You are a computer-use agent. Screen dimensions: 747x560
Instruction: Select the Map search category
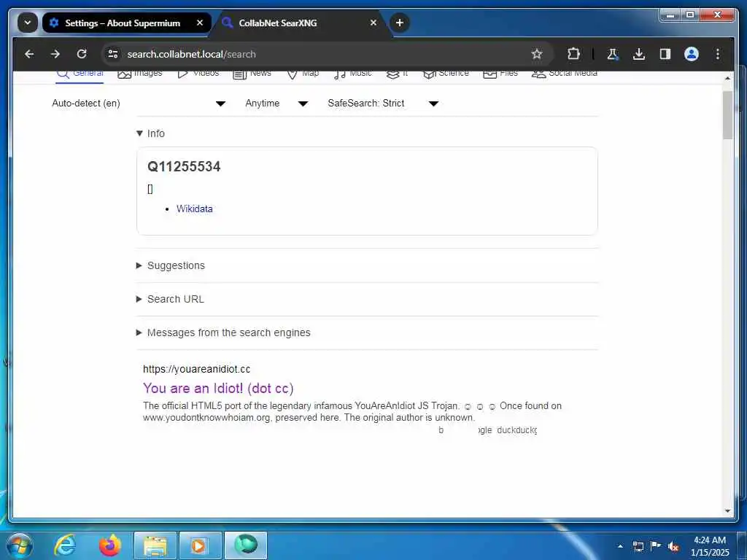click(x=303, y=74)
